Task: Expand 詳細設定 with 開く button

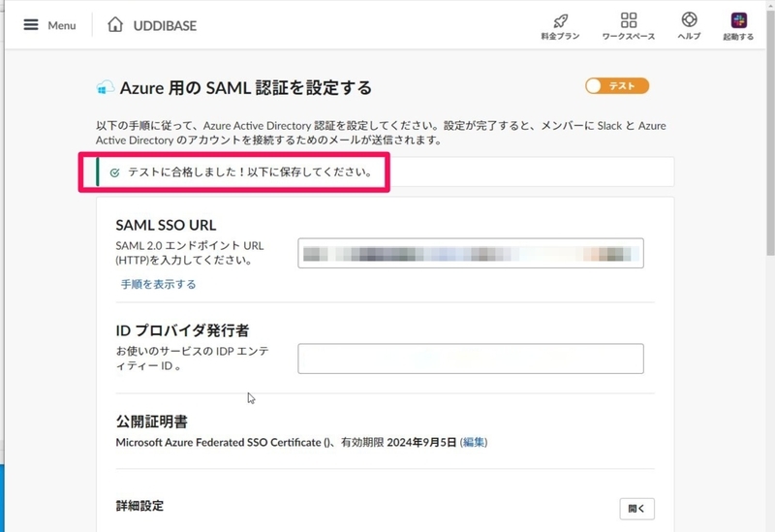Action: [637, 509]
